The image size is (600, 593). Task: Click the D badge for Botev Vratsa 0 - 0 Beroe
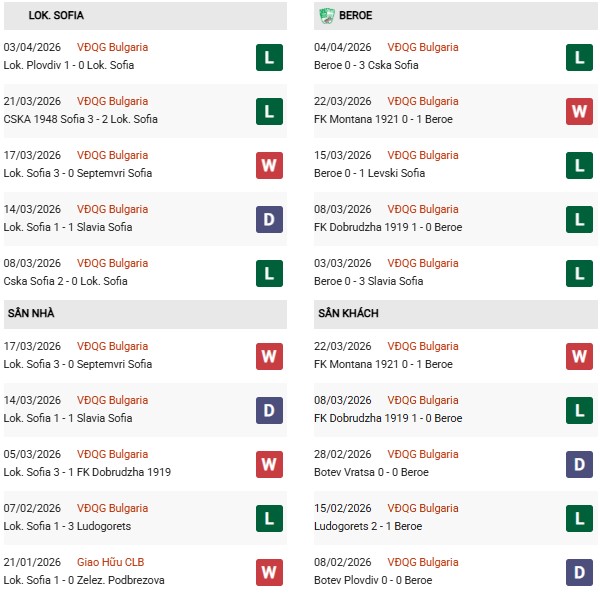point(580,464)
